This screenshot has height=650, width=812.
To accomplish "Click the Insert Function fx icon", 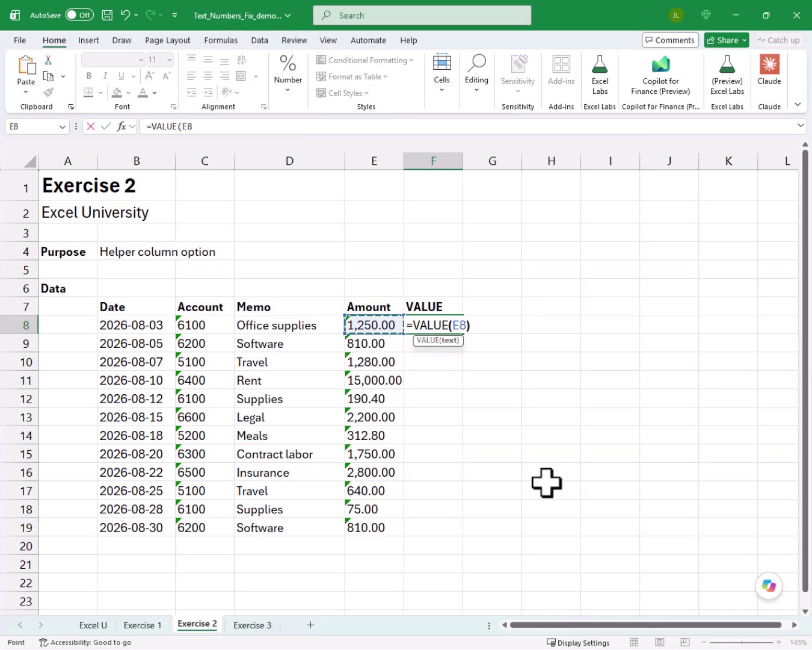I will point(121,126).
